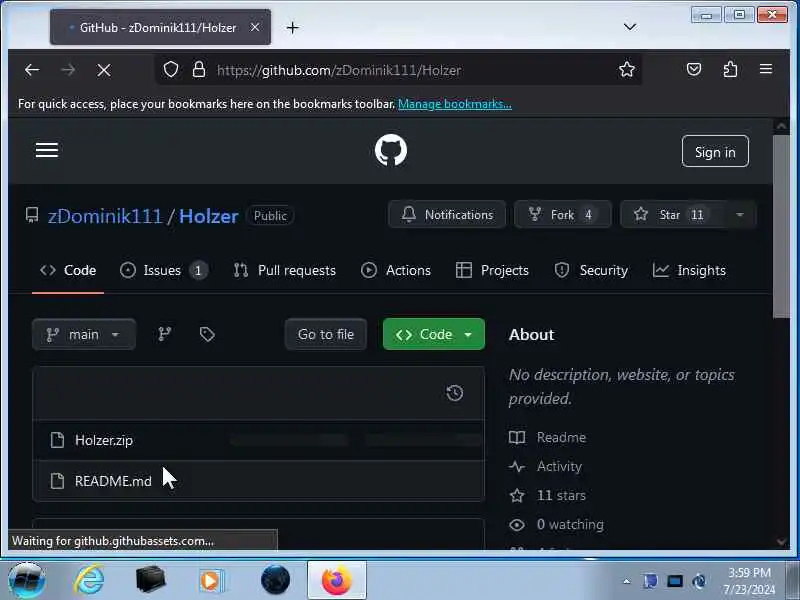This screenshot has width=800, height=600.
Task: Fork the Holzer repository
Action: point(563,215)
